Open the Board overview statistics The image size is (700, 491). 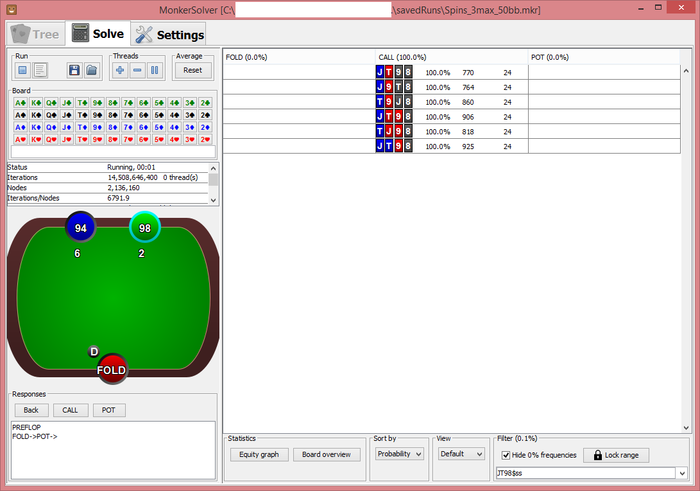point(327,454)
